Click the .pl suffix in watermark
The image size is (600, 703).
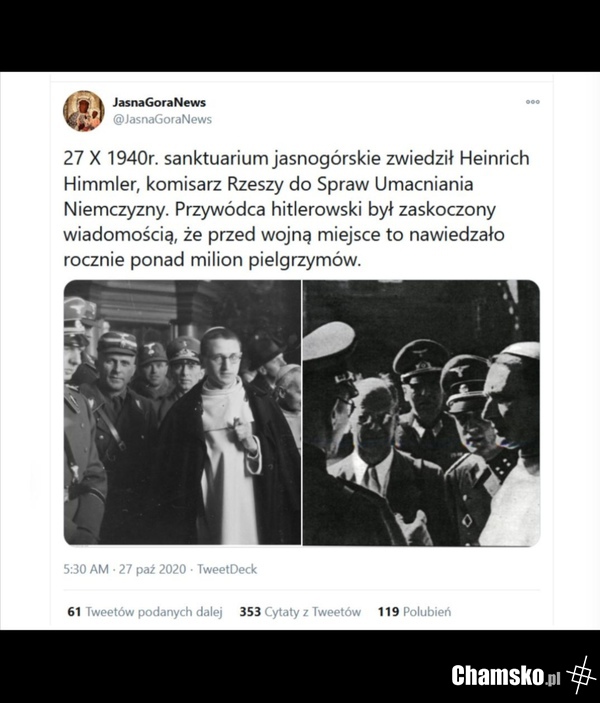[553, 677]
